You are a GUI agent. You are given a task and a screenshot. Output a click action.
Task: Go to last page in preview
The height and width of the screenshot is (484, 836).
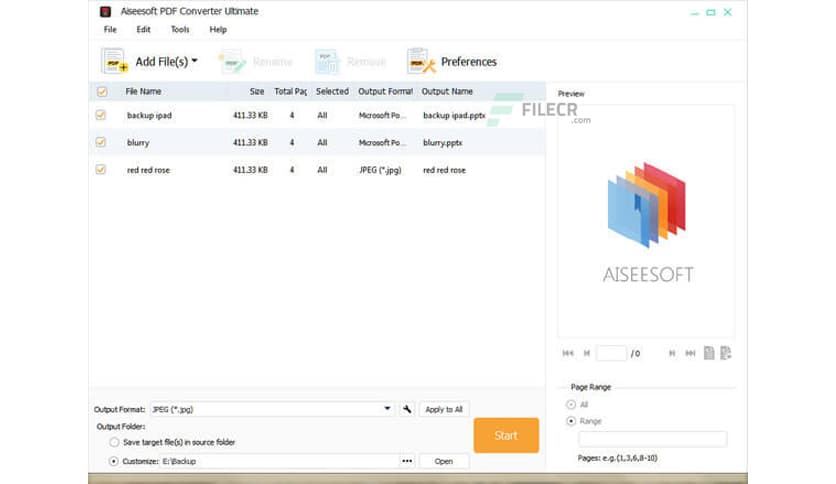690,353
